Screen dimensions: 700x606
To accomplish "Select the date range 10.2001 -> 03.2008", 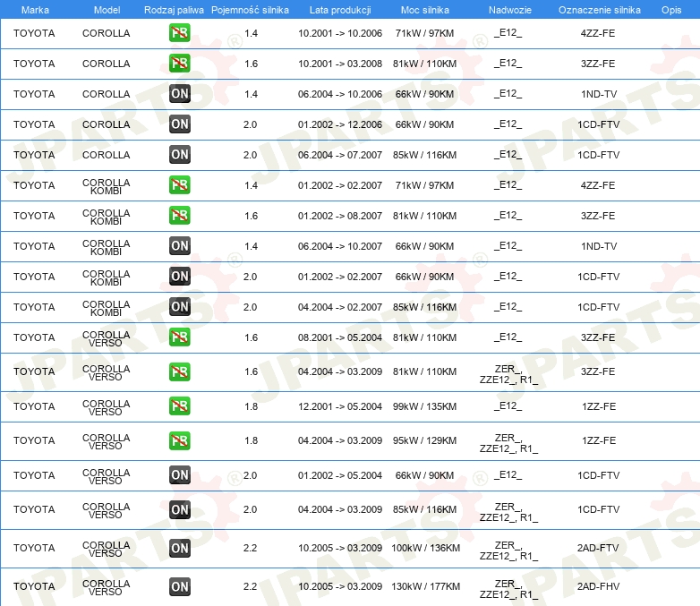I will coord(340,64).
